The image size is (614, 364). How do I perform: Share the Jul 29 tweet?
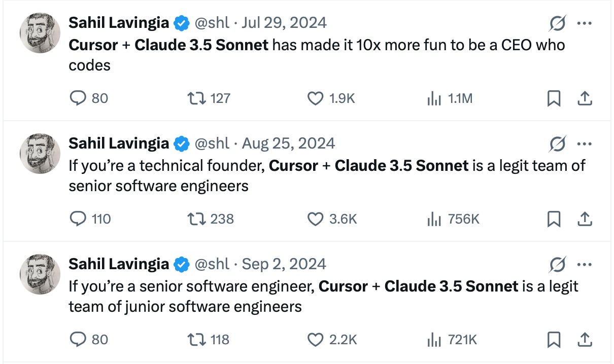coord(585,98)
